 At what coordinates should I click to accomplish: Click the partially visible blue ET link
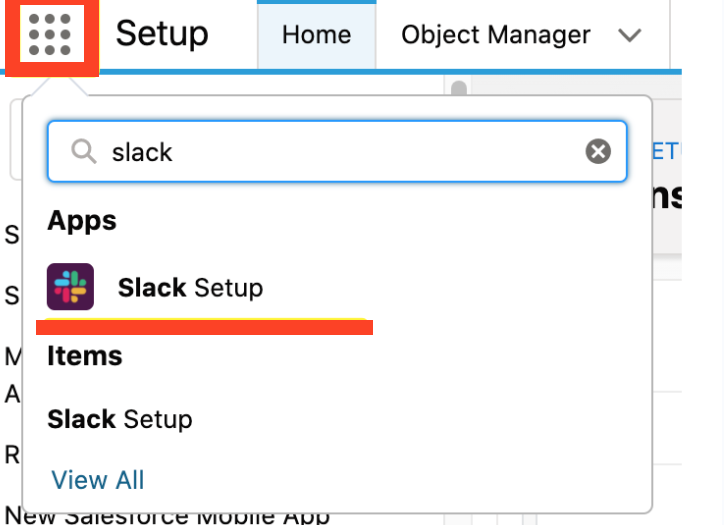pos(667,151)
